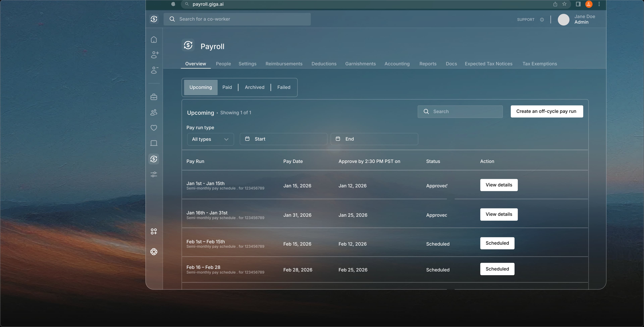Image resolution: width=644 pixels, height=327 pixels.
Task: Click the add apps grid sidebar icon
Action: click(154, 231)
